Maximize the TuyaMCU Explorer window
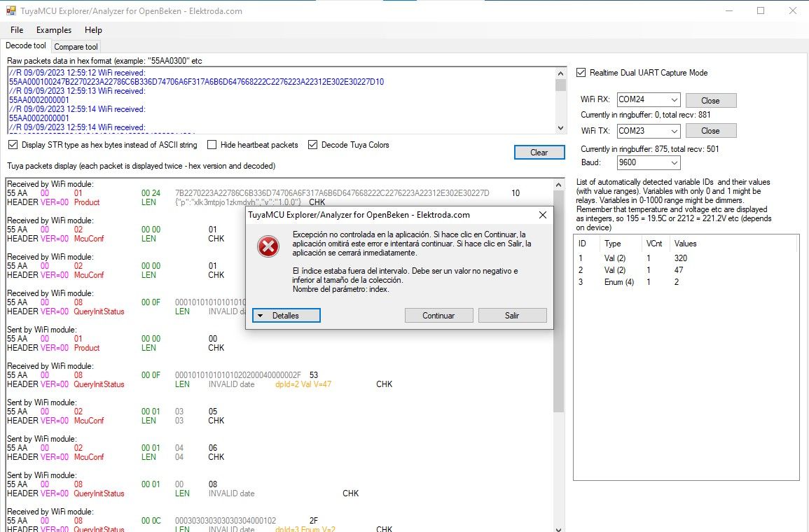Viewport: 809px width, 532px height. pos(761,10)
